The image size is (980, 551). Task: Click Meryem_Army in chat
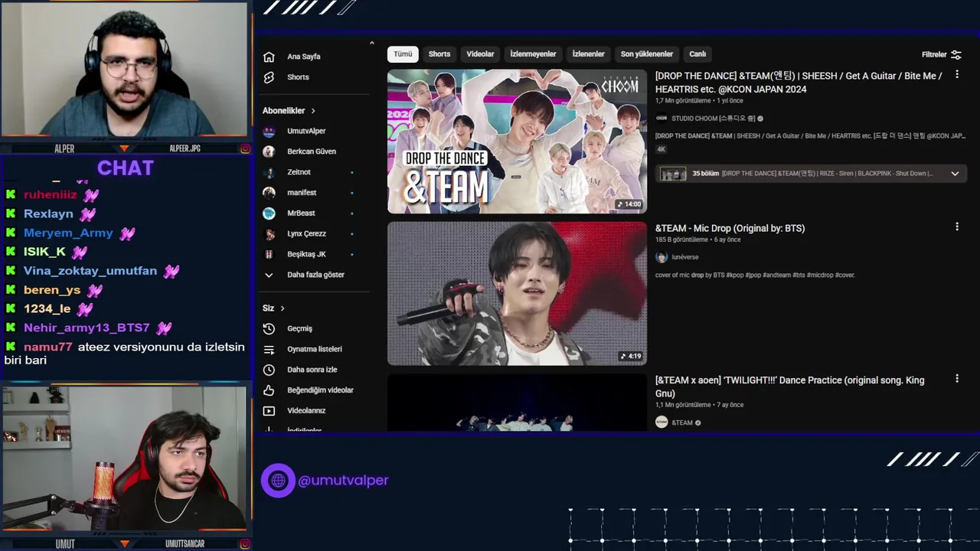tap(68, 233)
